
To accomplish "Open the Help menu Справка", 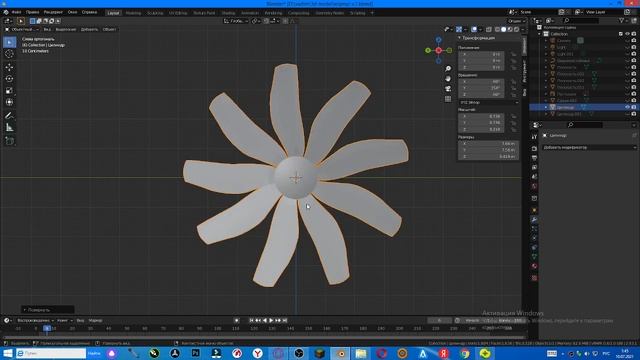I will 89,12.
